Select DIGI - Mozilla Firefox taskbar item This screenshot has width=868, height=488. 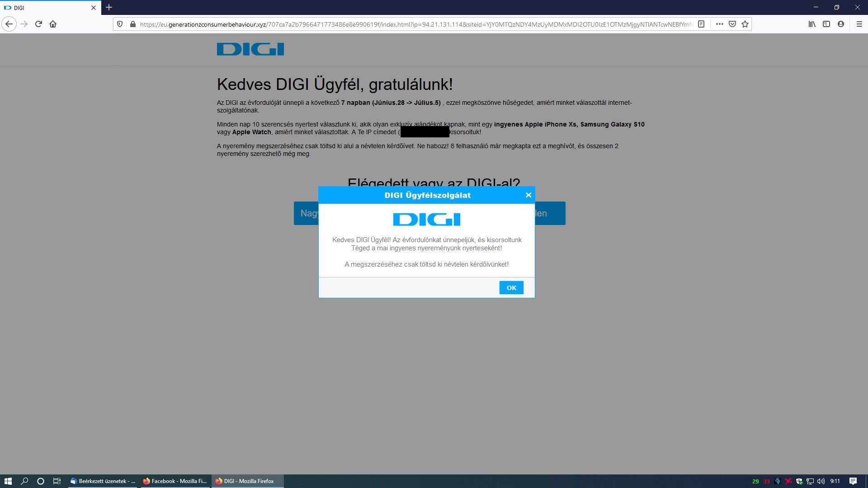tap(248, 481)
